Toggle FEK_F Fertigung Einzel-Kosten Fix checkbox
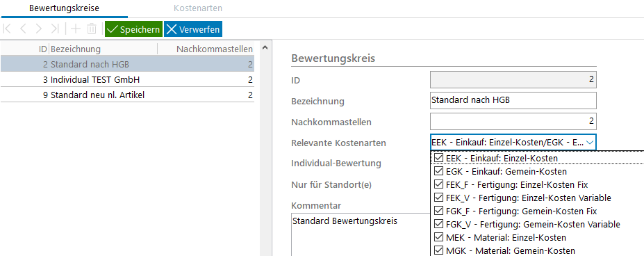Screen dimensions: 644x256 (x=438, y=184)
